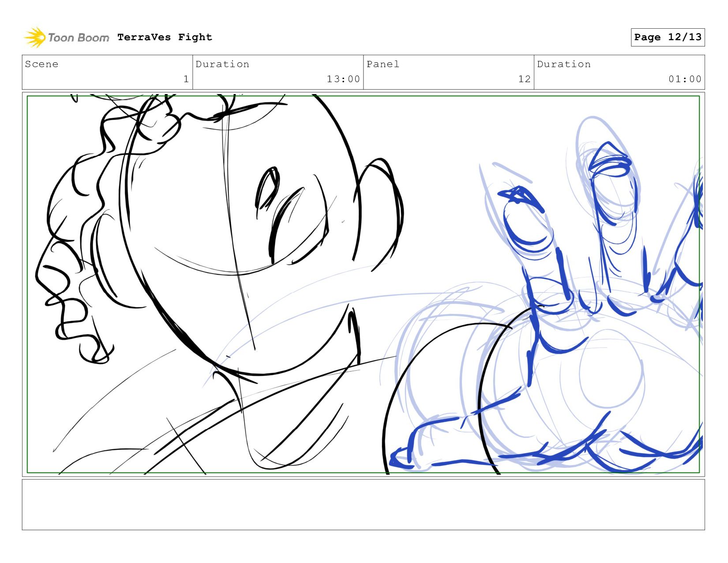Select the "Scene" header label
The height and width of the screenshot is (563, 728).
coord(41,64)
